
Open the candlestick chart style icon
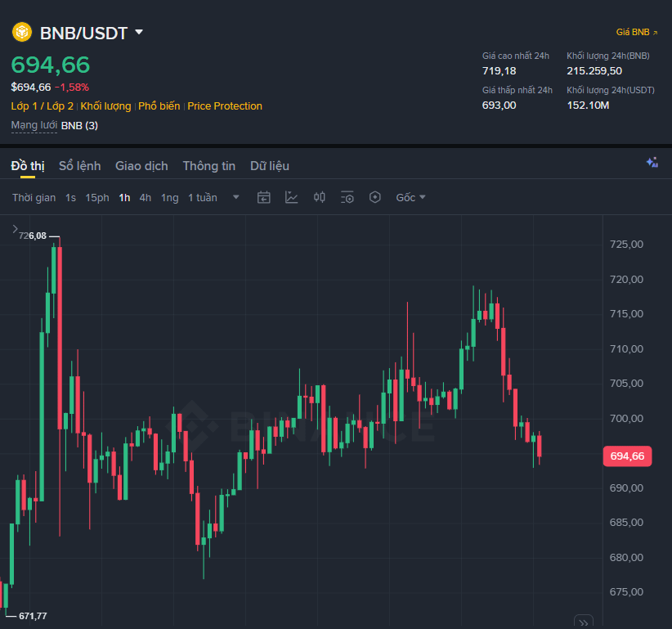click(320, 197)
